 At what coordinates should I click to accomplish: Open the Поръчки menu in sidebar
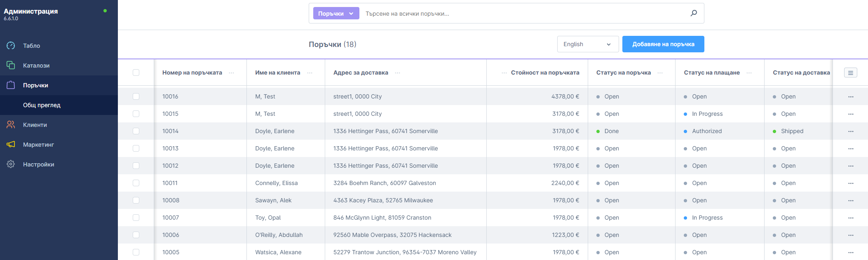click(35, 85)
